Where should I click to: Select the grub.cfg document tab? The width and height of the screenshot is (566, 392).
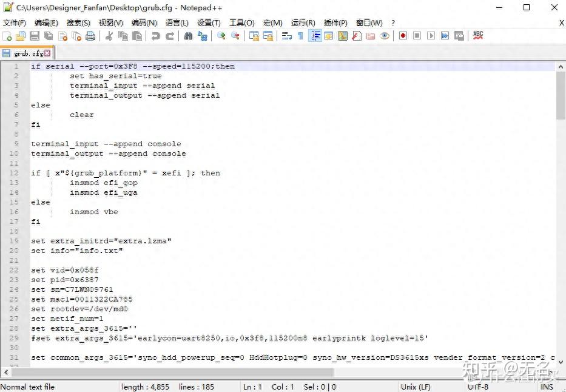point(27,53)
